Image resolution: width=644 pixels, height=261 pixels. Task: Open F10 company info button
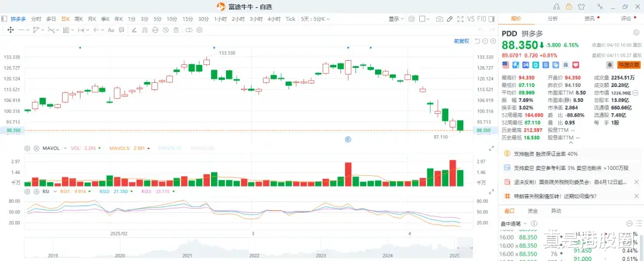482,19
